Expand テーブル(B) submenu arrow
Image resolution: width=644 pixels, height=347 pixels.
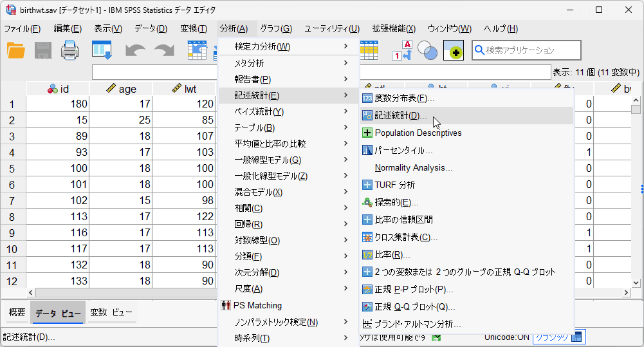point(346,127)
